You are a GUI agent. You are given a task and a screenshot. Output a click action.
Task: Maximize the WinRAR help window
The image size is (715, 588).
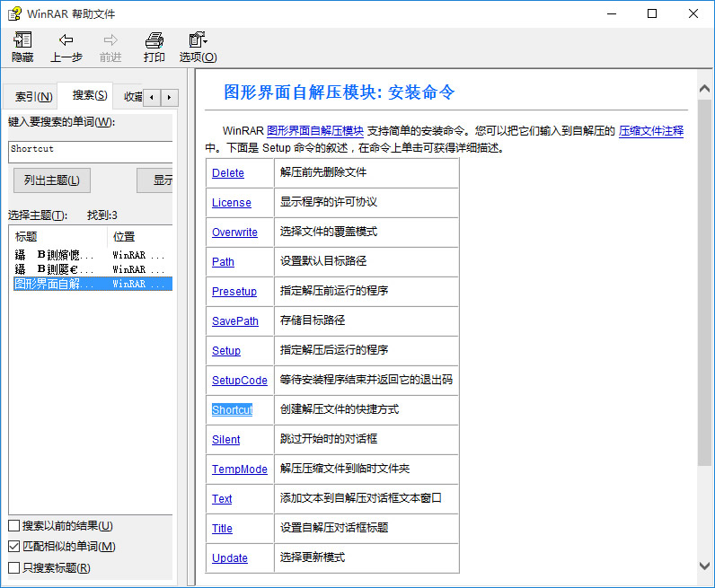652,13
